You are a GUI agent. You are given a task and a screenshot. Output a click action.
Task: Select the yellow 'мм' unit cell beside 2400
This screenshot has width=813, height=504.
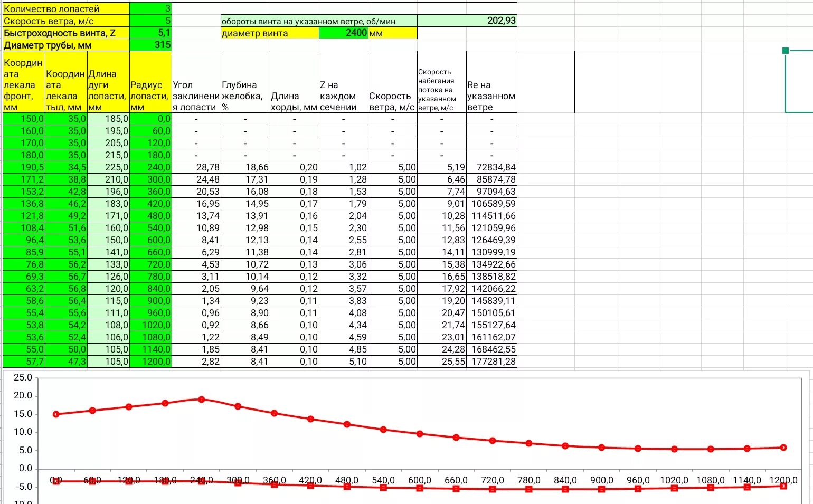(x=393, y=33)
